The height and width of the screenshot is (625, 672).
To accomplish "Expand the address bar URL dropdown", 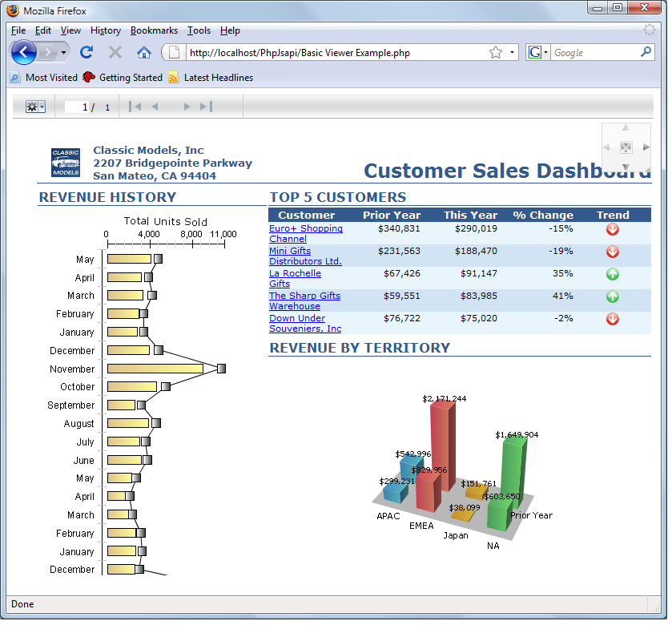I will 512,52.
